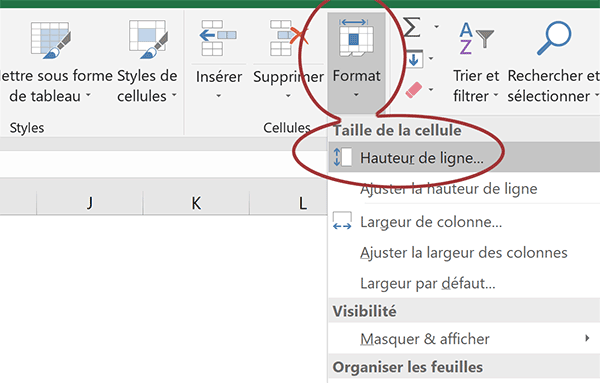
Task: Expand the Insérer dropdown arrow
Action: pos(218,96)
